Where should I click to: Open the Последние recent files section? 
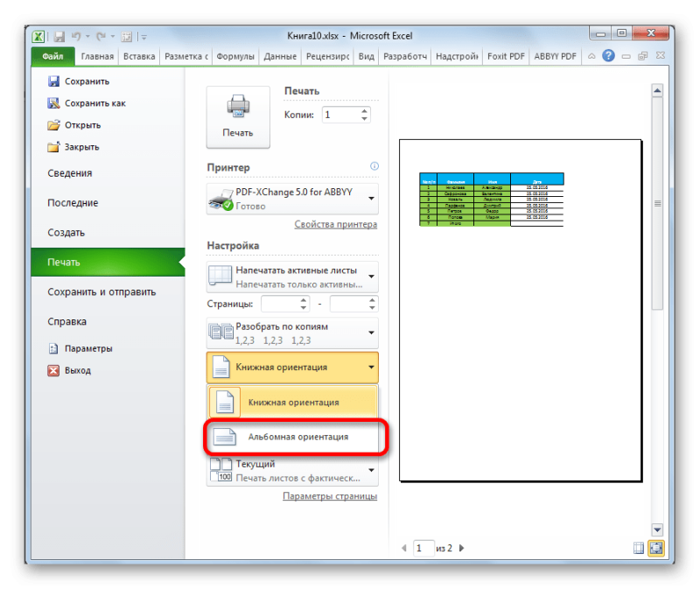(x=73, y=203)
